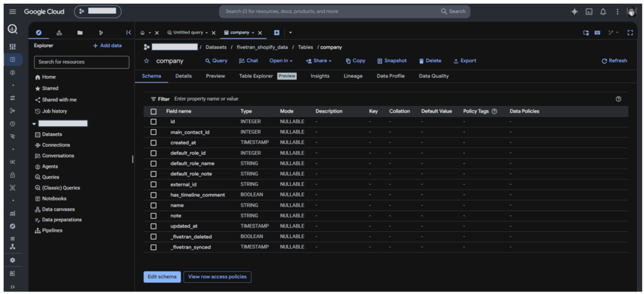The width and height of the screenshot is (644, 294).
Task: Click the BigQuery logo icon in left rail
Action: click(13, 30)
